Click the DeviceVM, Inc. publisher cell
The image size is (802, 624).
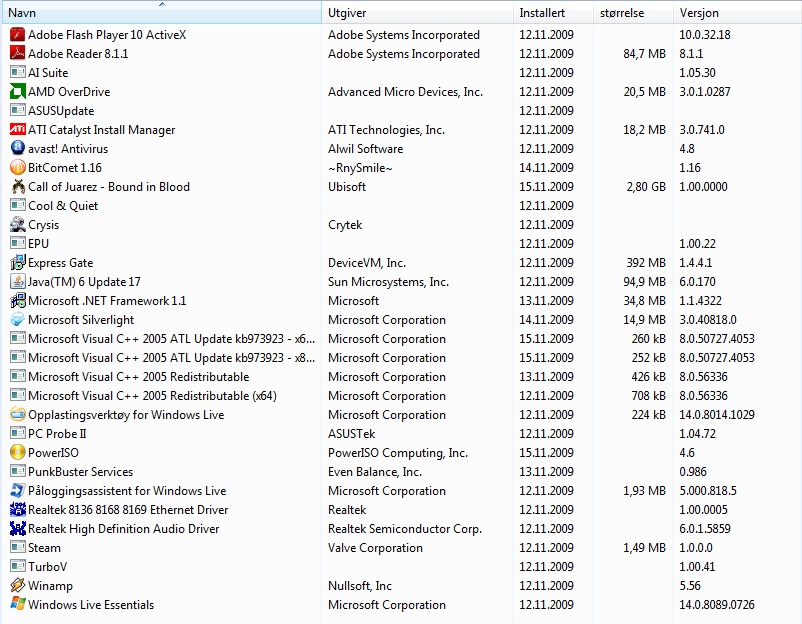point(367,263)
